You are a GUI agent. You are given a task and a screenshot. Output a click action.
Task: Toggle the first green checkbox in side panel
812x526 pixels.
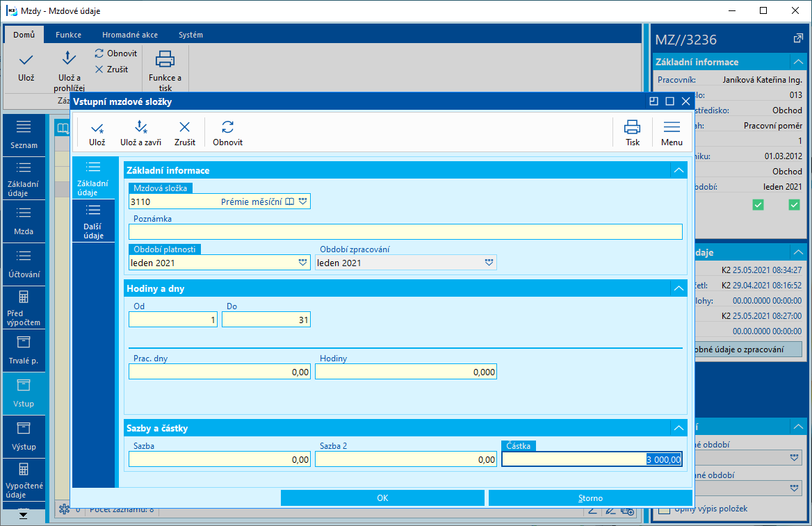coord(758,204)
